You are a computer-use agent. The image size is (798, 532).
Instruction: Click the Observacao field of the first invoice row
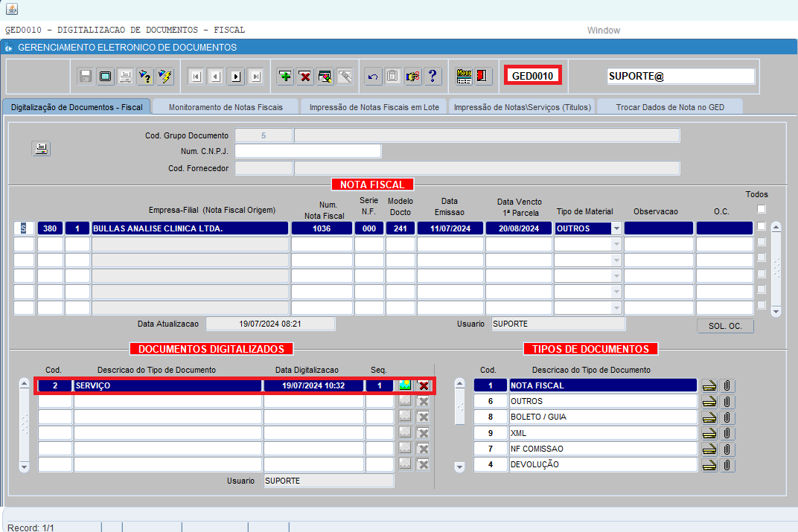(659, 228)
